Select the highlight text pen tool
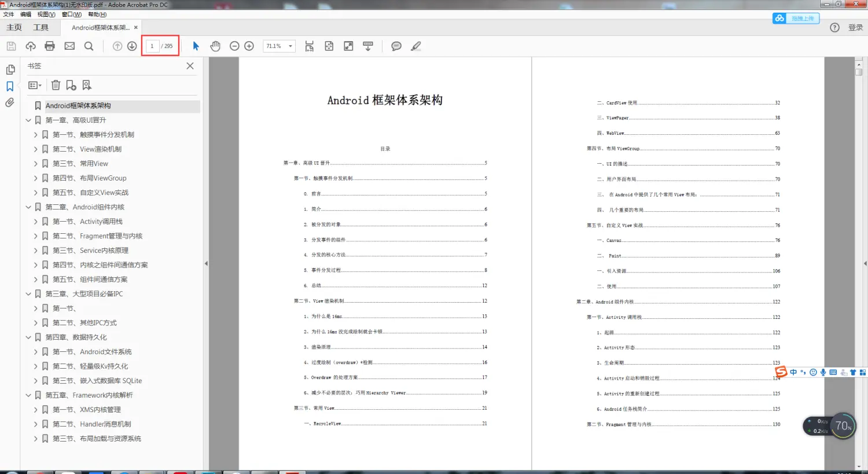The height and width of the screenshot is (474, 868). (x=415, y=46)
